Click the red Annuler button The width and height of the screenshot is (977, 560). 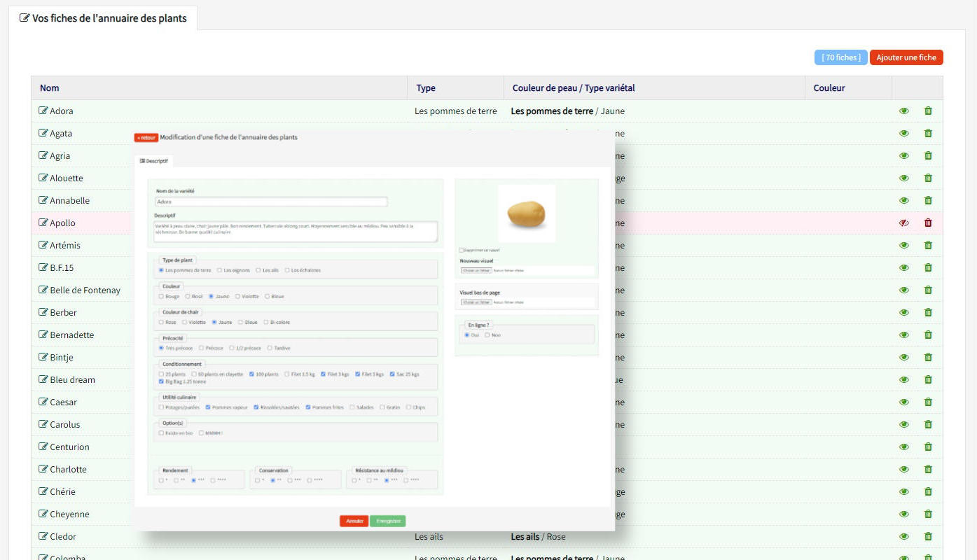tap(354, 521)
